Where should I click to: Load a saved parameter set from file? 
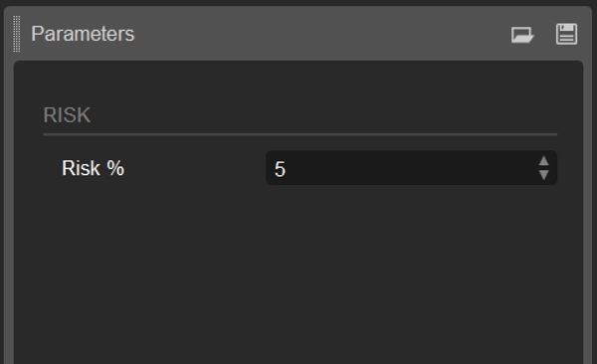pyautogui.click(x=522, y=35)
